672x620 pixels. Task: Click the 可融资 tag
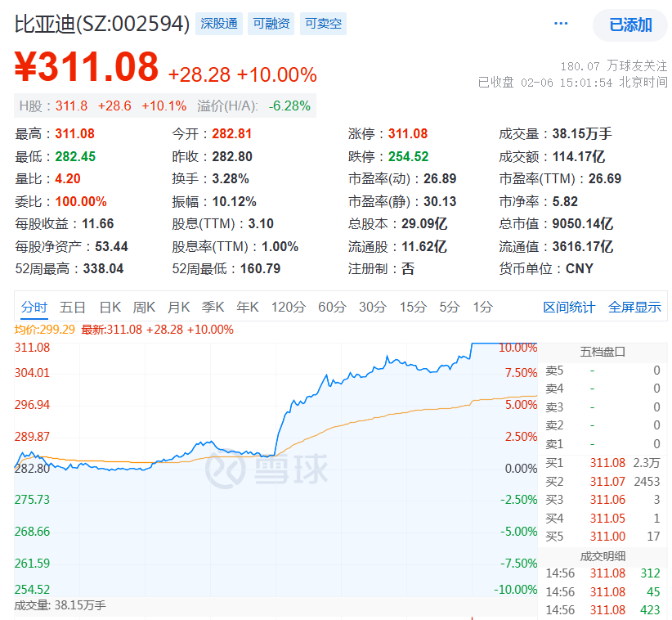[271, 24]
